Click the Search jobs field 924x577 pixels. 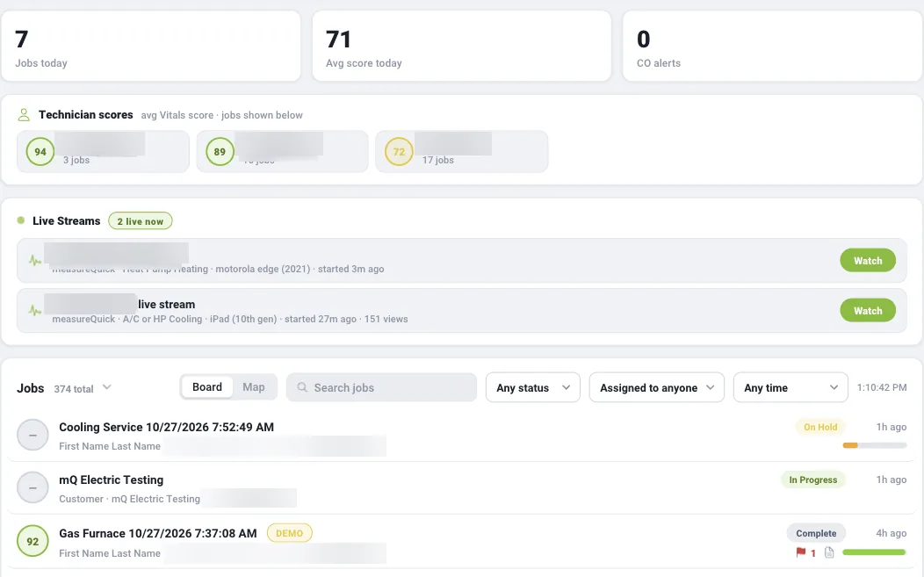[x=381, y=387]
